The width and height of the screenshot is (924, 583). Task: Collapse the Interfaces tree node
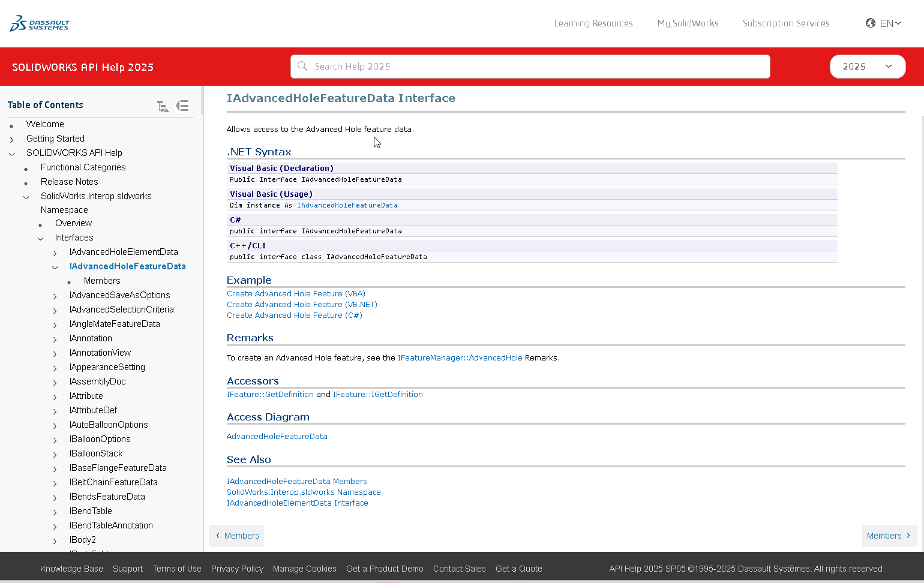pos(40,238)
